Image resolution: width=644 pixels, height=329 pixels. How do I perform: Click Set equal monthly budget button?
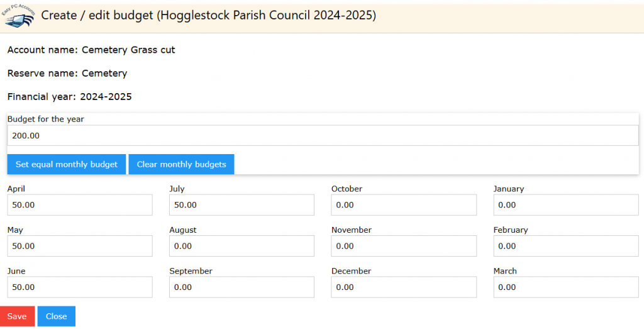point(67,164)
